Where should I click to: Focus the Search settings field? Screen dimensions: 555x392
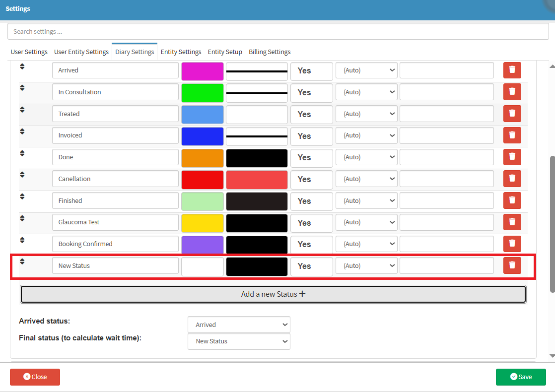(278, 31)
